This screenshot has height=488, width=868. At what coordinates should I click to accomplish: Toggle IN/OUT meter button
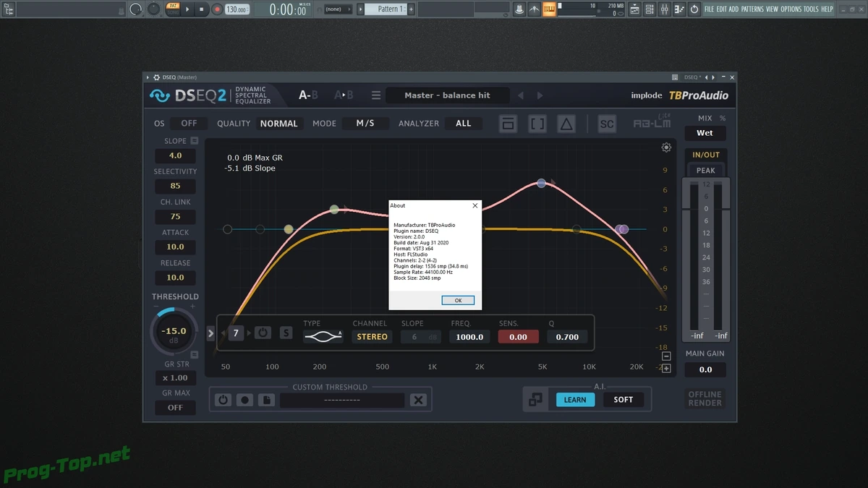706,155
